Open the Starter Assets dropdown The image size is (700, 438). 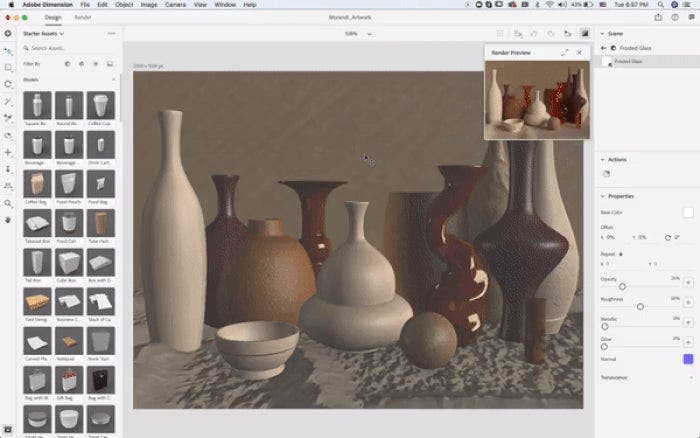coord(43,33)
